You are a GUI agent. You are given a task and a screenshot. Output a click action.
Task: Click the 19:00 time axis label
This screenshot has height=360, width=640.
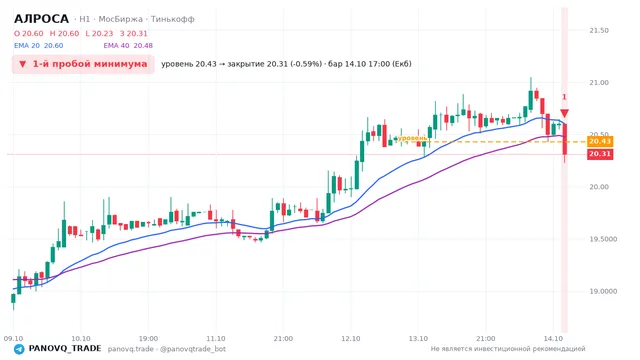pos(148,339)
